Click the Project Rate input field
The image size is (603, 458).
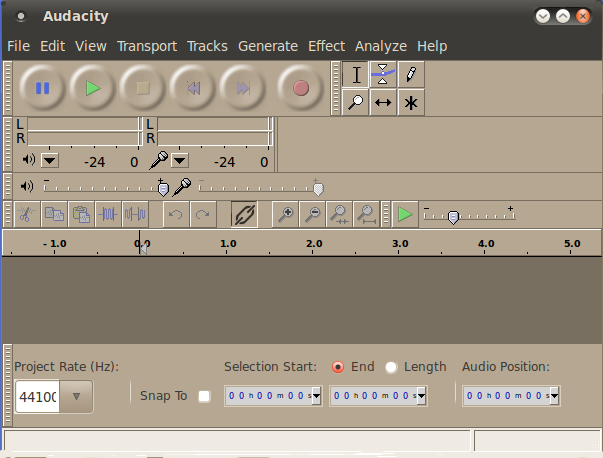pos(38,396)
